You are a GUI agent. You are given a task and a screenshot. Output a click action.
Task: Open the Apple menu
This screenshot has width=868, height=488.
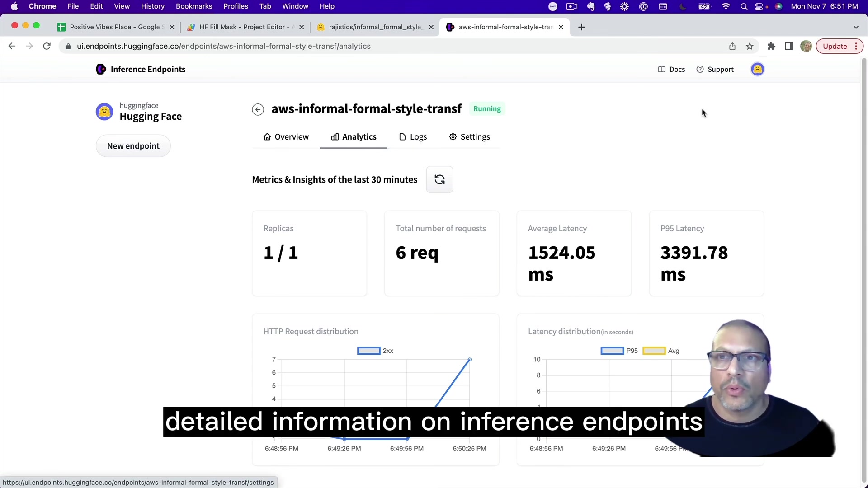[14, 6]
